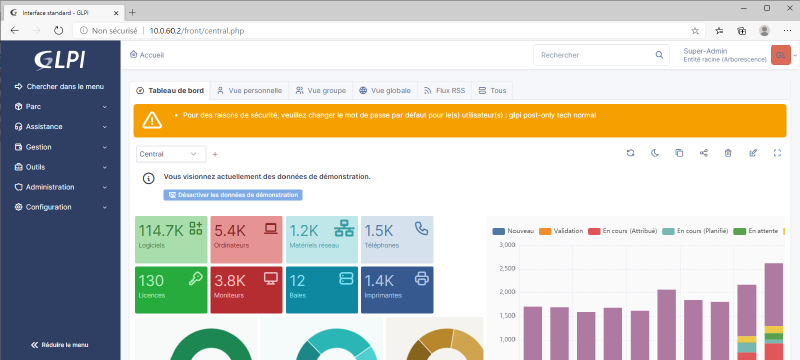Click the delete dashboard trash icon
Viewport: 800px width, 360px height.
(x=729, y=153)
